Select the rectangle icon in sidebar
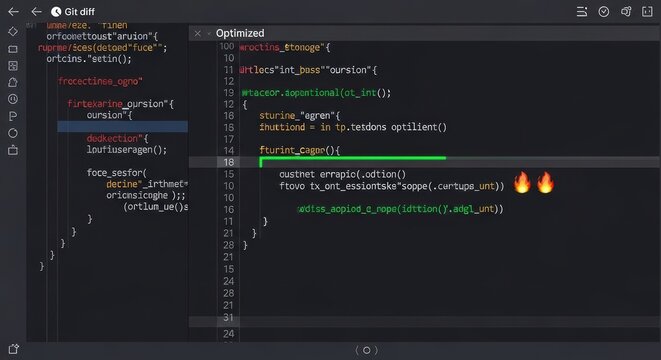The image size is (661, 360). [13, 49]
